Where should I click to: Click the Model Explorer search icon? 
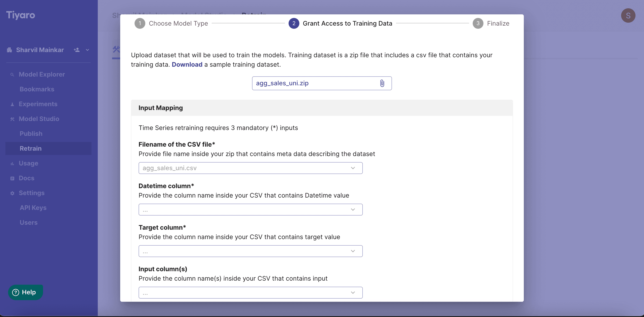tap(12, 75)
